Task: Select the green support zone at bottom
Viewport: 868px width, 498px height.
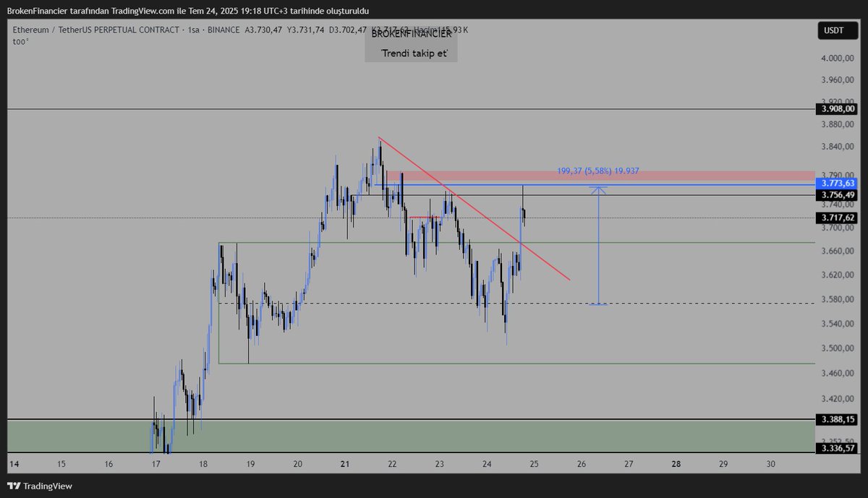Action: coord(411,436)
